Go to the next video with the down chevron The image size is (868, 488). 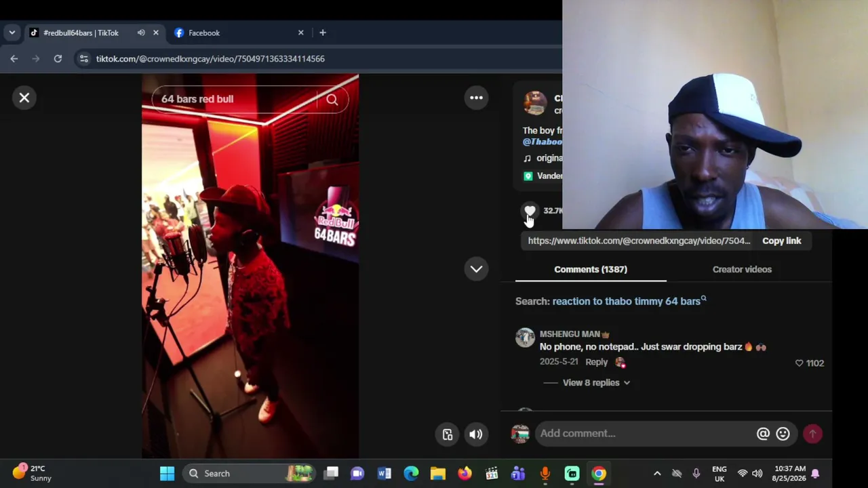point(477,269)
